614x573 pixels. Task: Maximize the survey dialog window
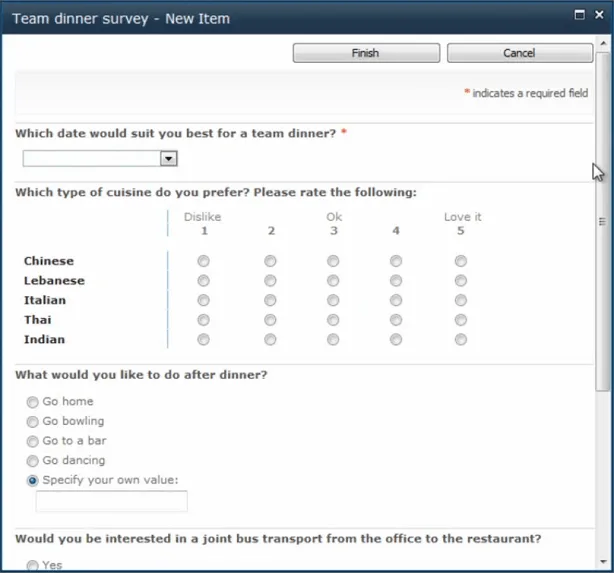click(x=579, y=15)
